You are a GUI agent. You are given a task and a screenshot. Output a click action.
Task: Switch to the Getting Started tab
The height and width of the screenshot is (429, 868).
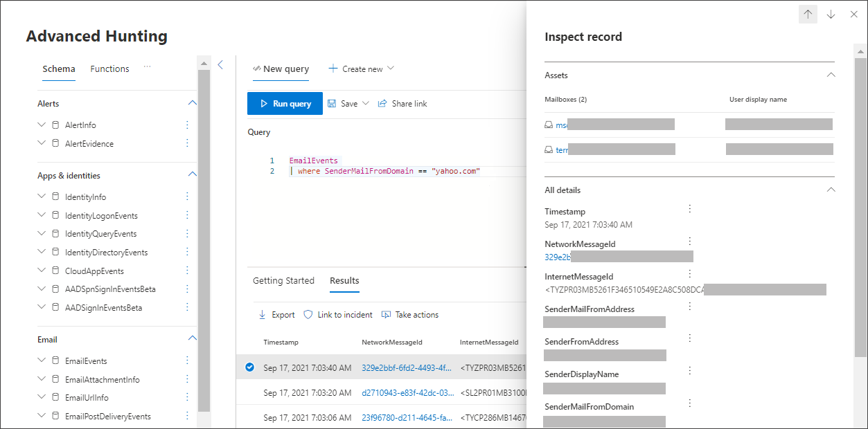pyautogui.click(x=283, y=281)
